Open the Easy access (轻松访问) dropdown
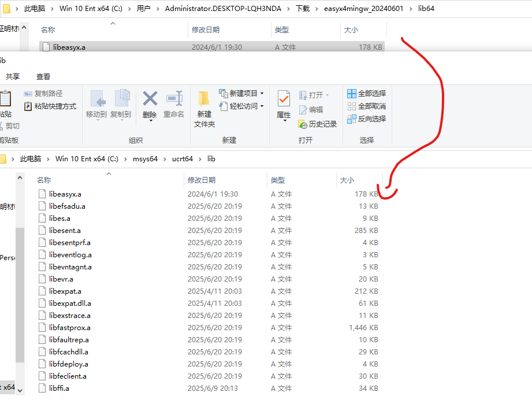 pyautogui.click(x=241, y=106)
